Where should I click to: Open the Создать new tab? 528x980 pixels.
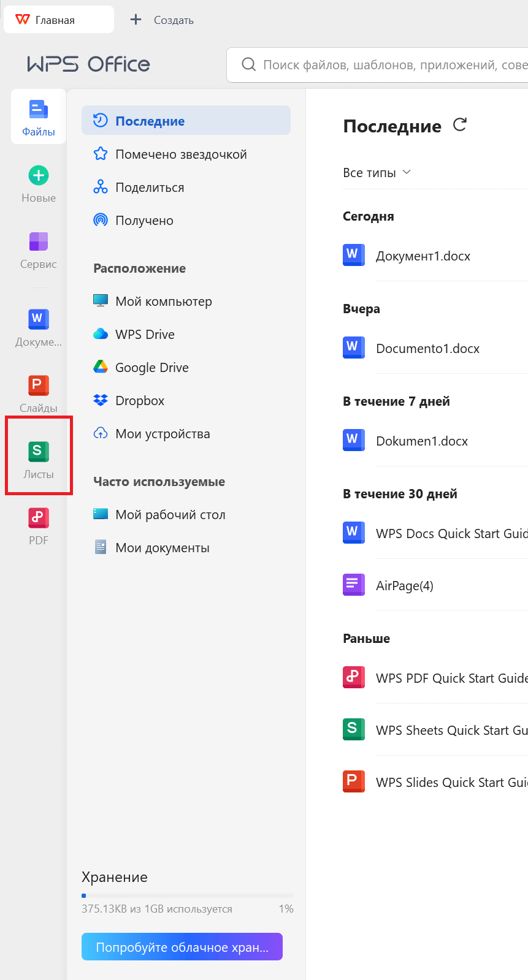pyautogui.click(x=163, y=20)
